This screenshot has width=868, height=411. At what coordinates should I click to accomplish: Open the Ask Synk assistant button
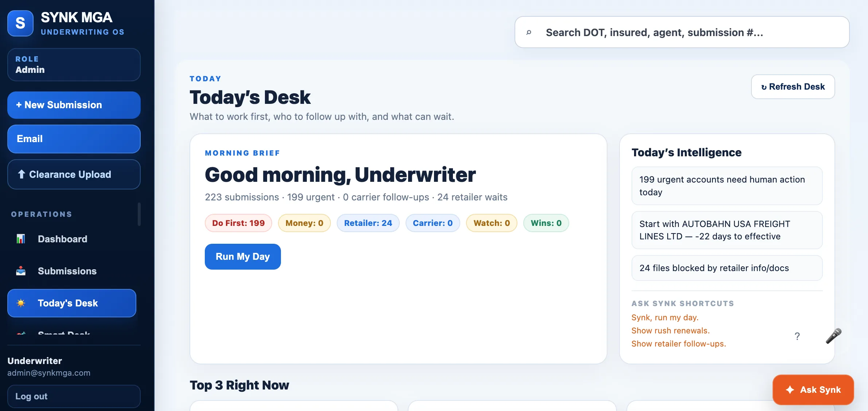tap(813, 390)
